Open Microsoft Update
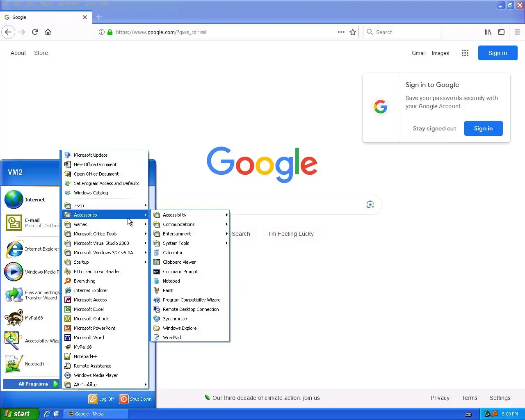This screenshot has width=525, height=420. [x=105, y=155]
